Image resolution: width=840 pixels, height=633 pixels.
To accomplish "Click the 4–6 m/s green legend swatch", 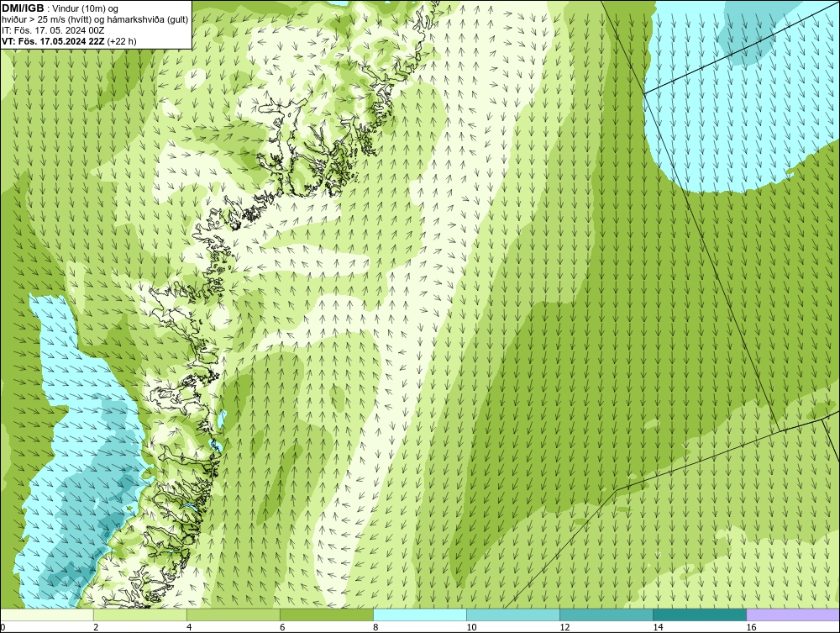I will point(234,615).
